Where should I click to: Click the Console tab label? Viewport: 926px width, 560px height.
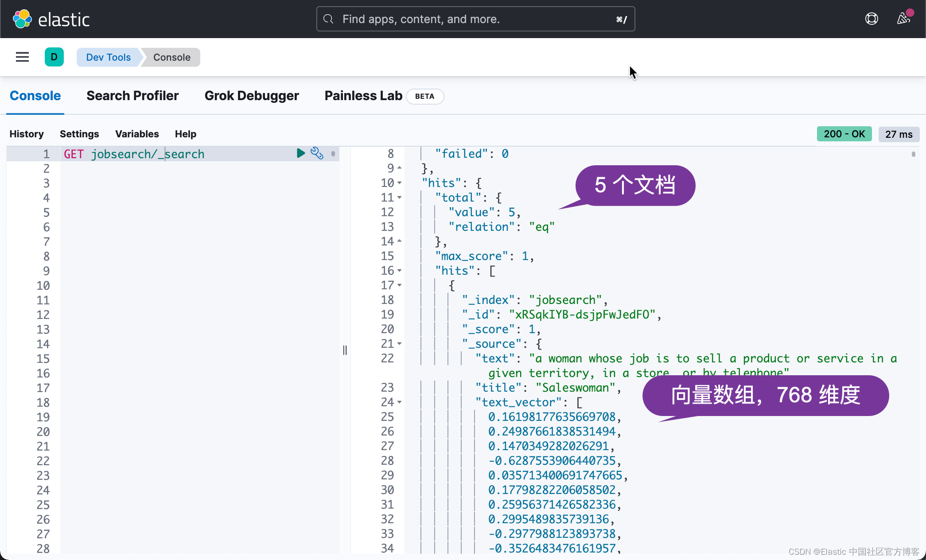point(35,96)
